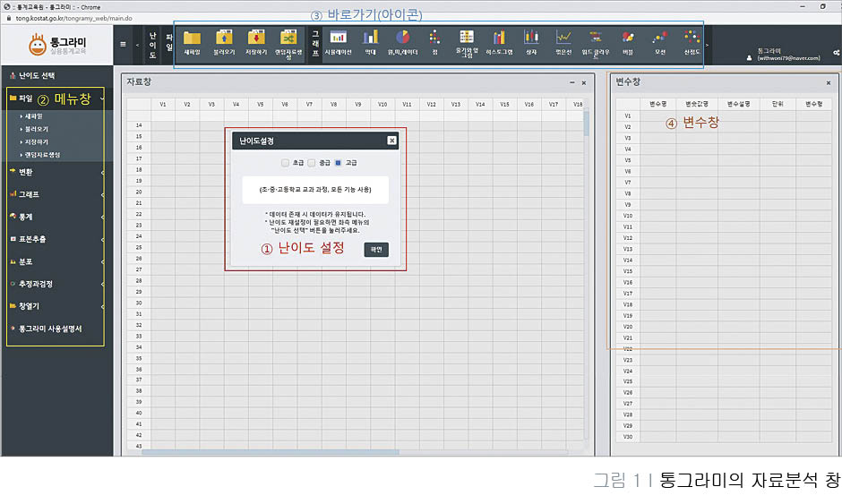This screenshot has height=504, width=842.
Task: Switch to the 파일 toolbar tab
Action: pos(168,42)
